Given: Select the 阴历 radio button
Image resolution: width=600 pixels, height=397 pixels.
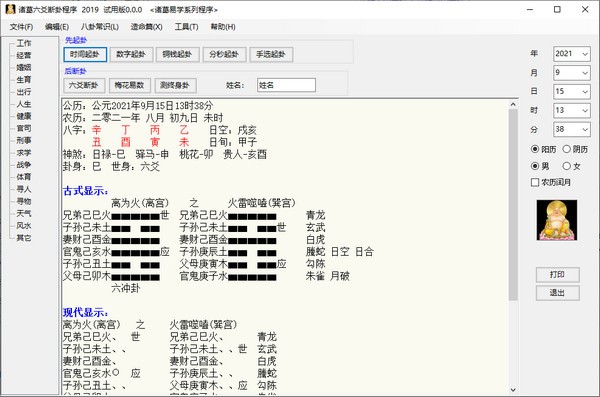Looking at the screenshot, I should tap(575, 149).
